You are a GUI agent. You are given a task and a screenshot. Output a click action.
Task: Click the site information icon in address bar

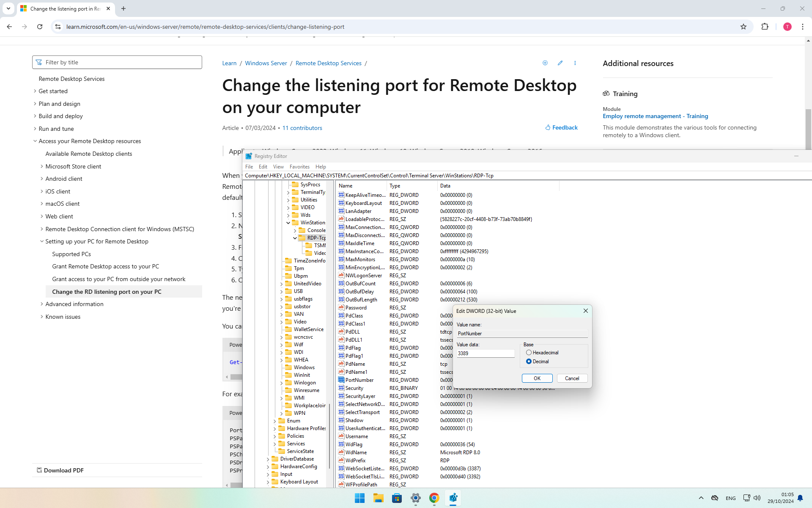pos(58,27)
